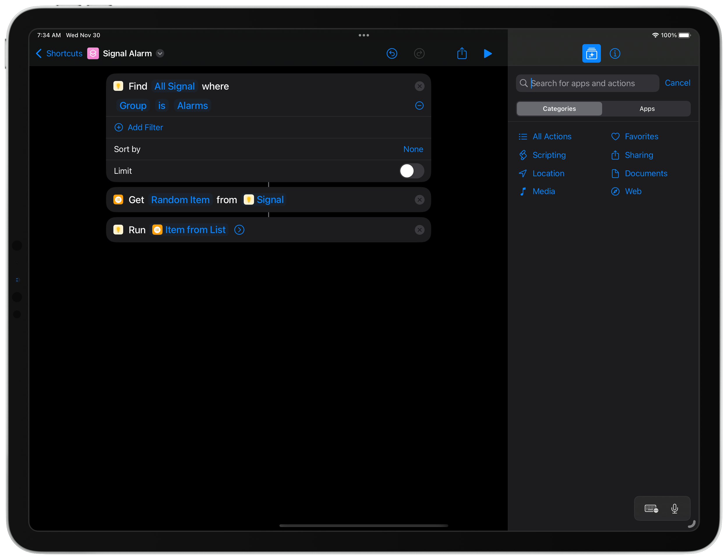Remove the Get Item from List action
This screenshot has width=728, height=560.
click(x=419, y=200)
